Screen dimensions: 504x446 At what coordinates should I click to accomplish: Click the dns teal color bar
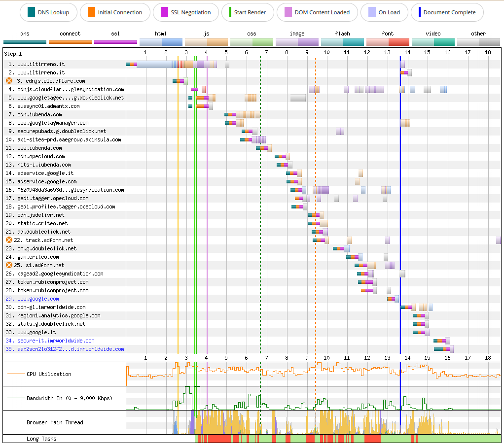tap(25, 42)
